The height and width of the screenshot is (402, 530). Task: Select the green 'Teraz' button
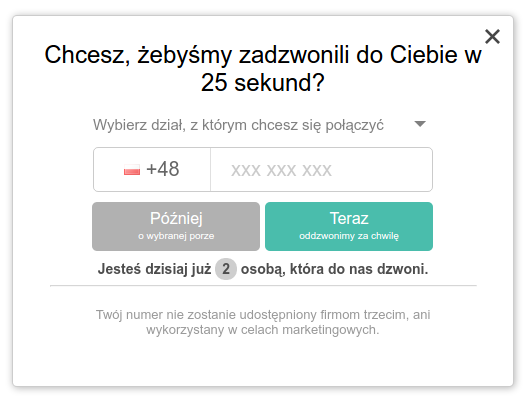click(349, 226)
